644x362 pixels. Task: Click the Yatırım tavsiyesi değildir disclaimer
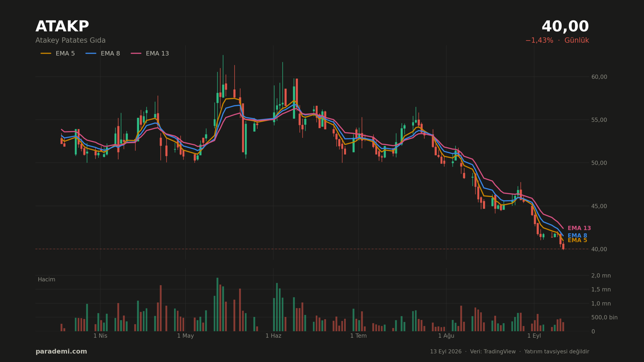coord(557,352)
